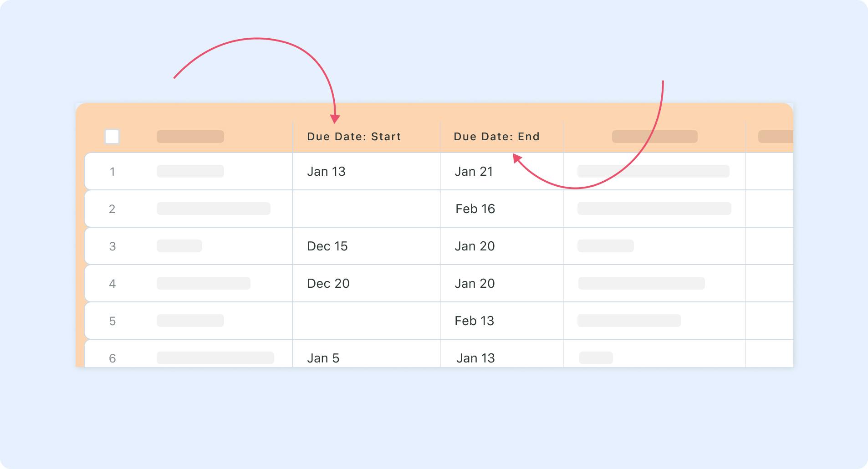Click the Due Date: End column header
Image resolution: width=868 pixels, height=469 pixels.
[x=496, y=137]
